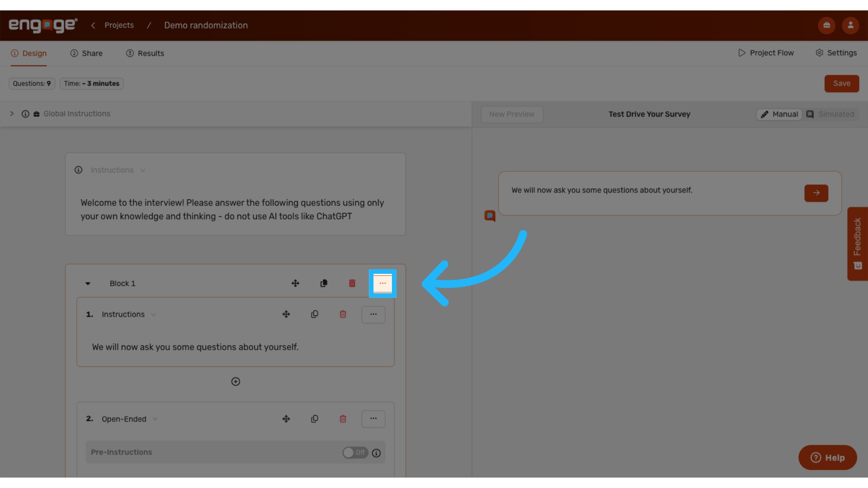This screenshot has width=868, height=488.
Task: Click the move handle for question 2 Open-Ended
Action: point(286,419)
